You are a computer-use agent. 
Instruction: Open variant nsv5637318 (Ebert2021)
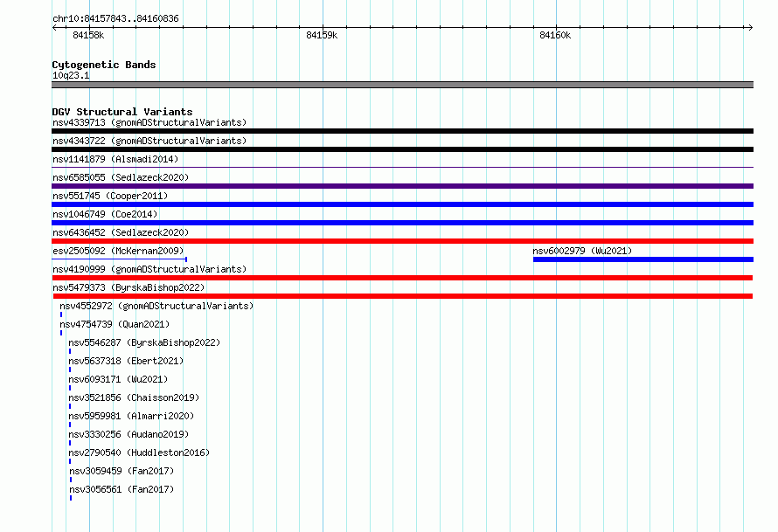[x=126, y=361]
